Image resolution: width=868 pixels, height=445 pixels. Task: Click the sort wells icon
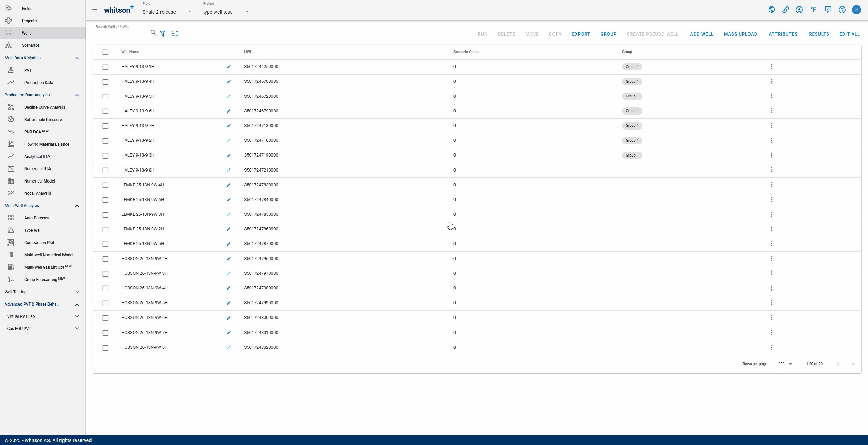(175, 33)
